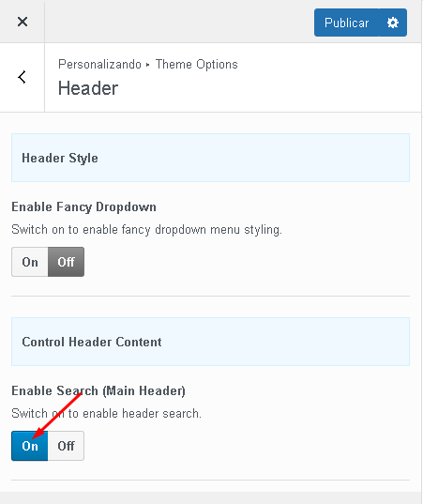Close the customizer with the X icon
423x504 pixels.
pyautogui.click(x=23, y=22)
